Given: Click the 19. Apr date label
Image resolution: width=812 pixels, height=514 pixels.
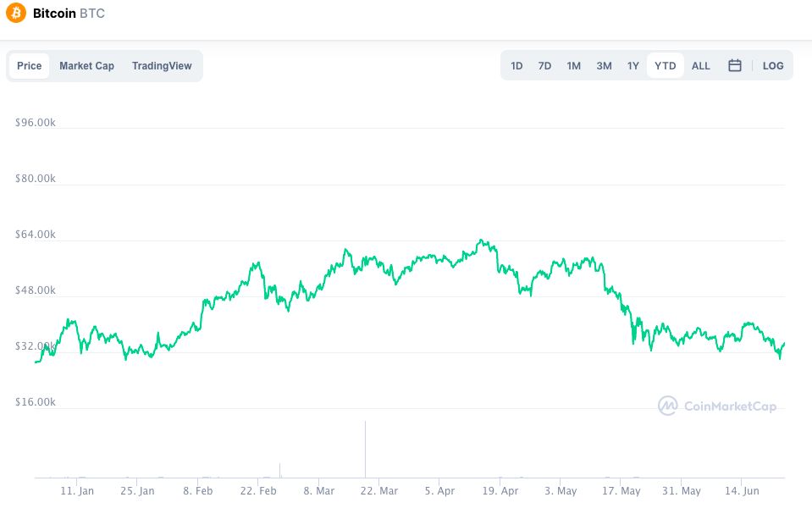Looking at the screenshot, I should click(x=500, y=490).
